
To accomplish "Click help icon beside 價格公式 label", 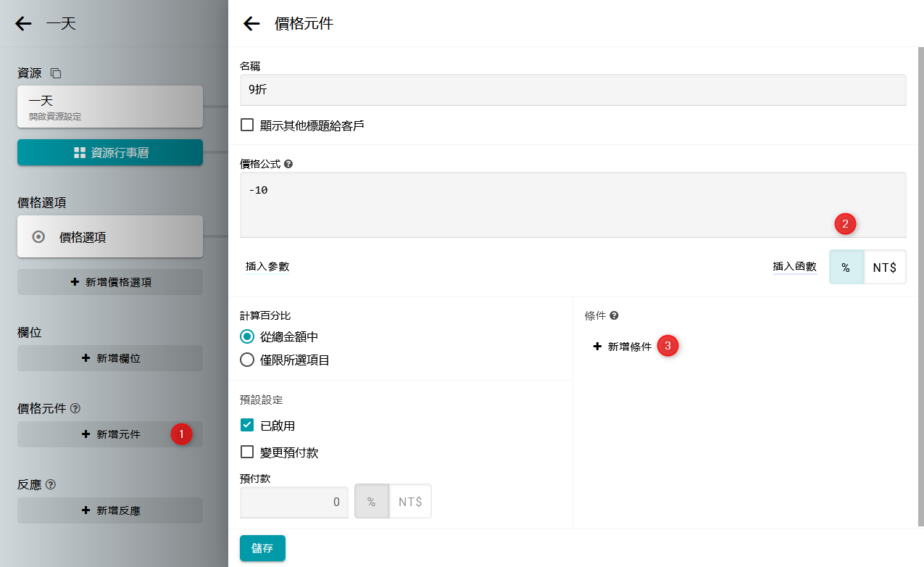I will (x=288, y=165).
